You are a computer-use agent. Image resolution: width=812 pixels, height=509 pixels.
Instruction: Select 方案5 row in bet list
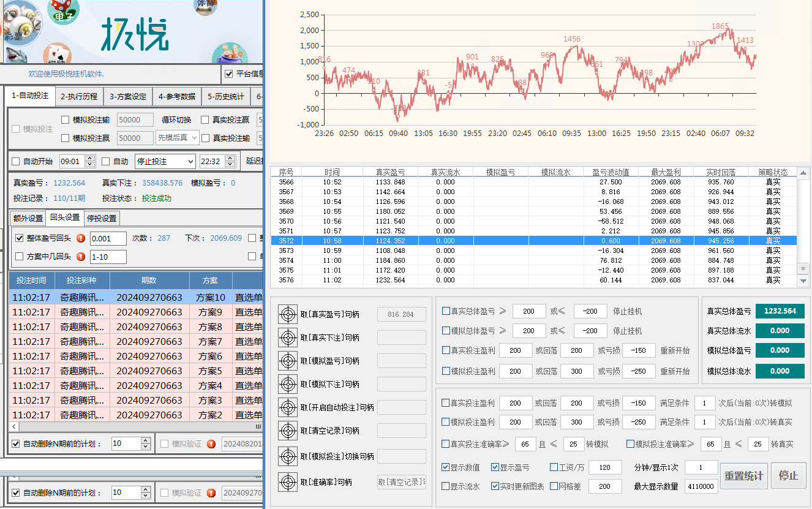(x=136, y=371)
